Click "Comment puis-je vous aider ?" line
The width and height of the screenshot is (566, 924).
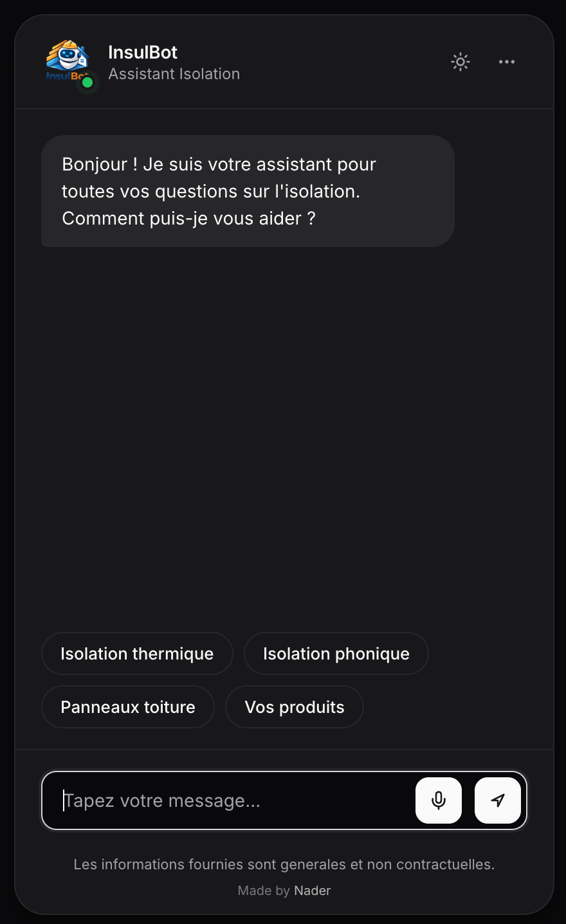coord(188,219)
